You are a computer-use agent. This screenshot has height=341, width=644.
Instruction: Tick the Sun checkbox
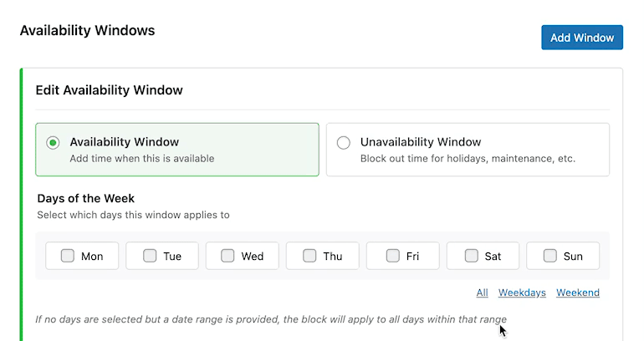pyautogui.click(x=549, y=256)
